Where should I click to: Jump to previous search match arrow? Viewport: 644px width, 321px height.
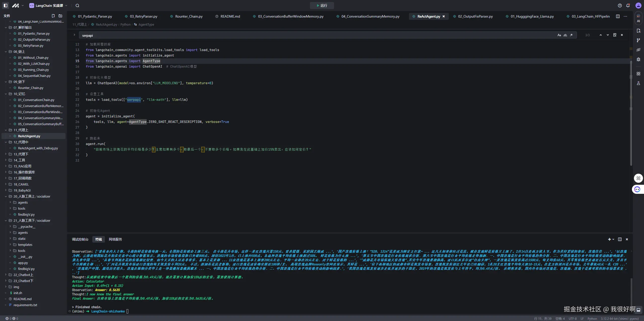(601, 35)
